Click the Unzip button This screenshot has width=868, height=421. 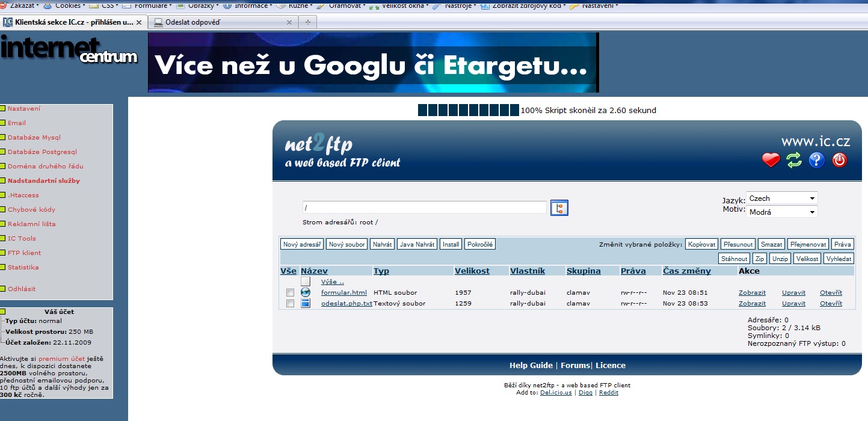coord(780,259)
